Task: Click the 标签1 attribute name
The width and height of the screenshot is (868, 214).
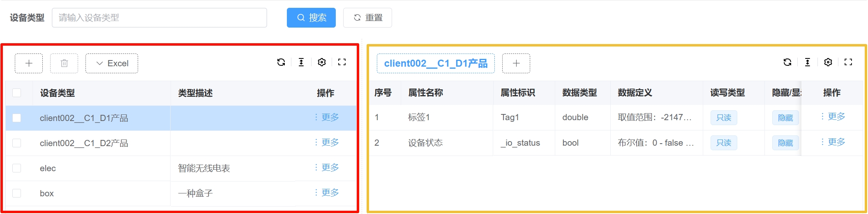Action: (419, 117)
